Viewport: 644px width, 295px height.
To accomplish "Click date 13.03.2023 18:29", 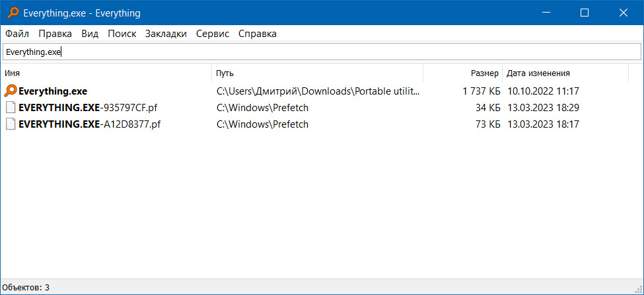I will point(544,108).
